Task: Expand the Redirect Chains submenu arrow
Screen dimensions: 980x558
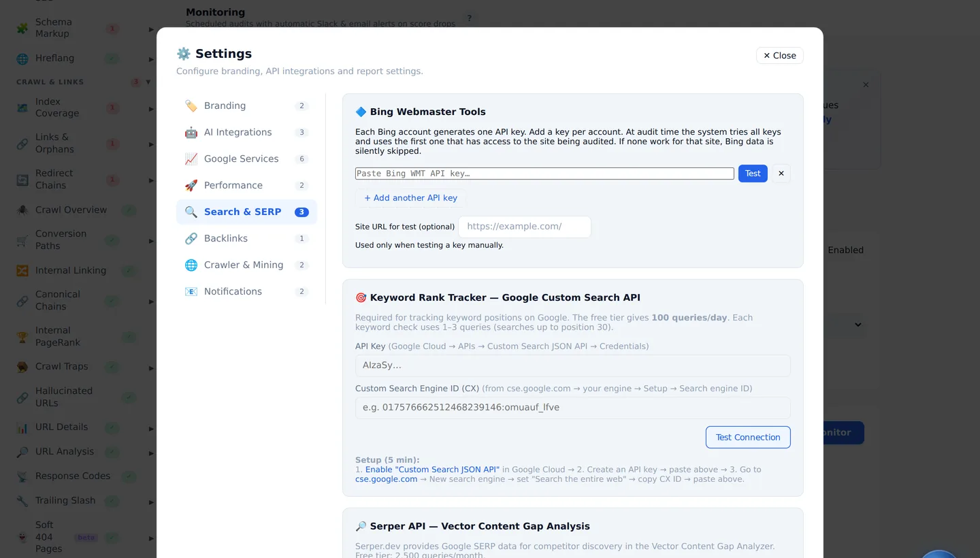Action: click(x=151, y=180)
